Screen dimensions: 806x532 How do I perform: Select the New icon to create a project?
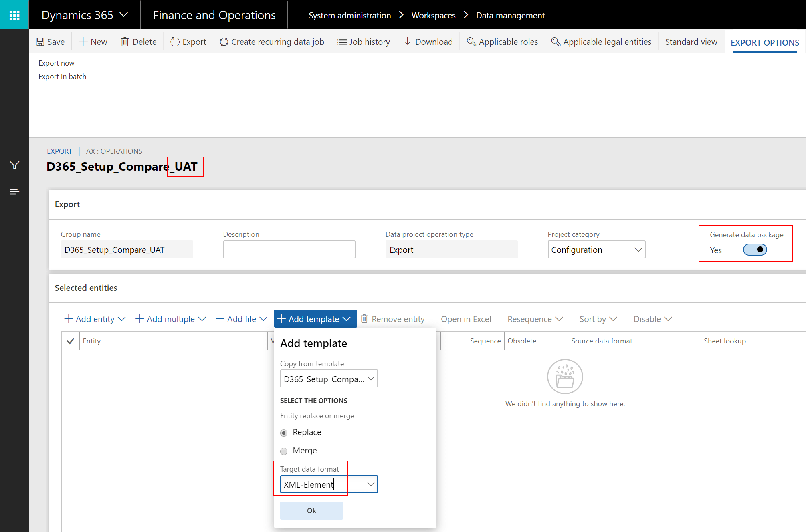point(83,42)
